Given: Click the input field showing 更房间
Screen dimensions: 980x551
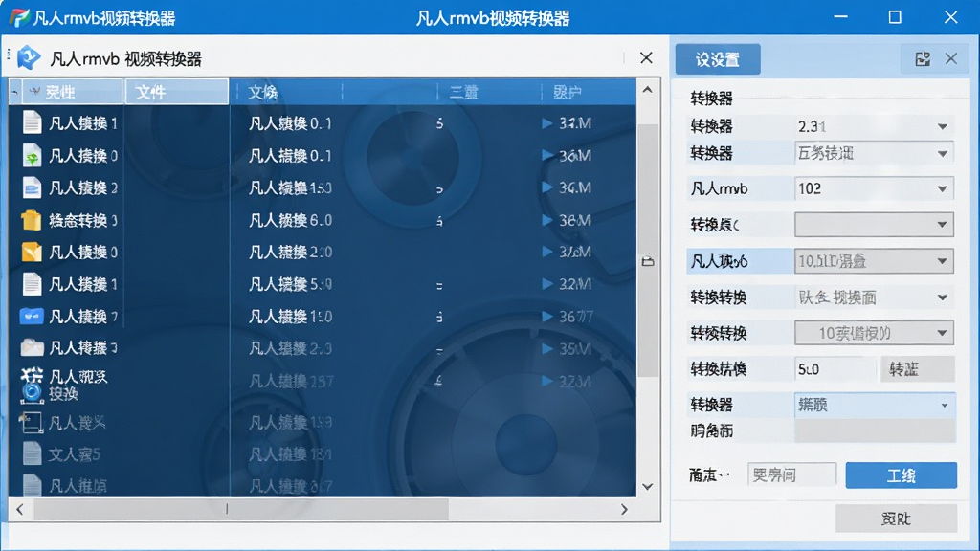Looking at the screenshot, I should [x=791, y=474].
